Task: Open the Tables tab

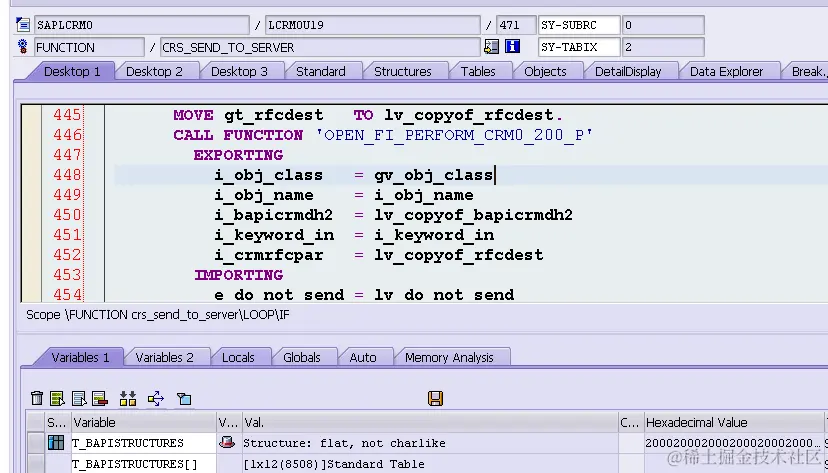Action: click(x=478, y=71)
